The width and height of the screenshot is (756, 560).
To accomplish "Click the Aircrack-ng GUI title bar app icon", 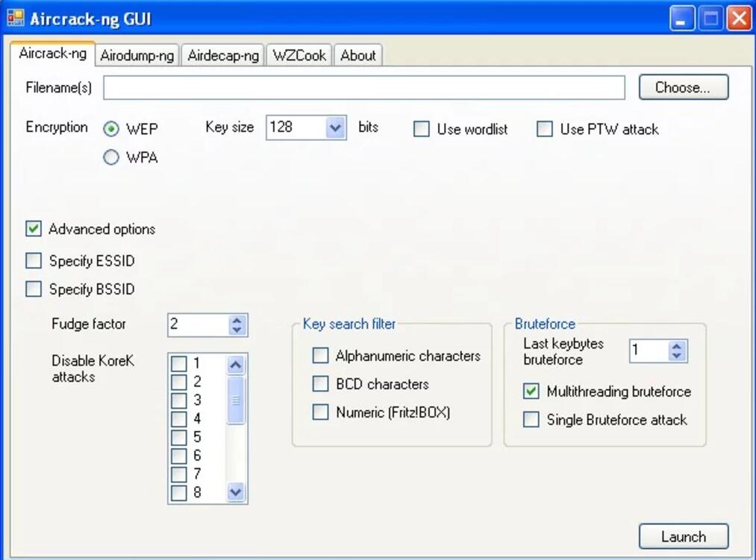I will click(15, 17).
